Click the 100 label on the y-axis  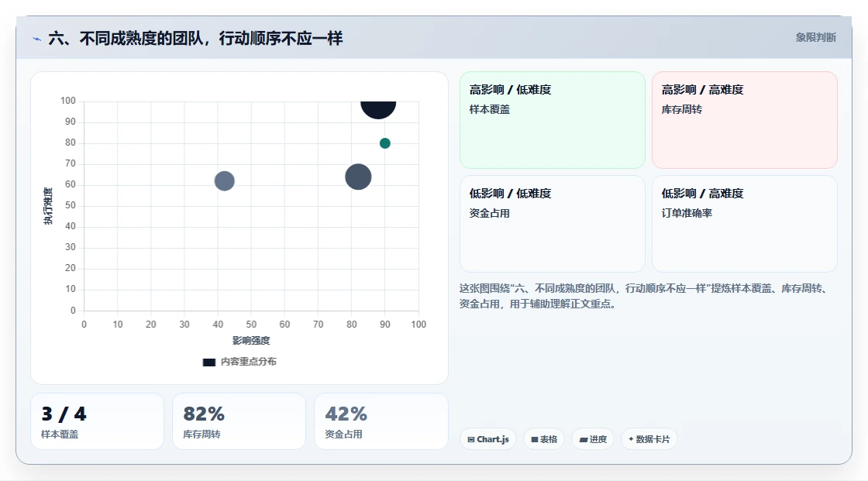(68, 101)
